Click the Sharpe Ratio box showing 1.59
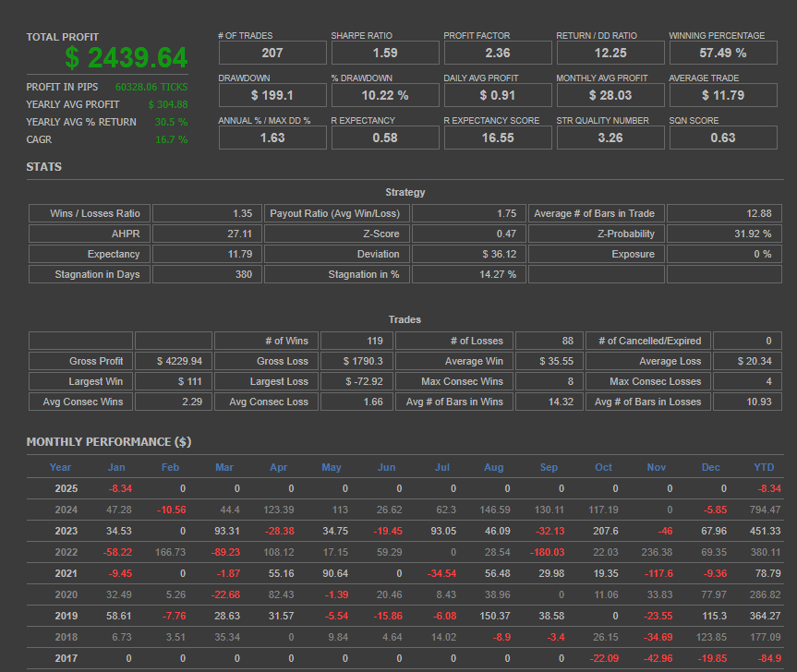Image resolution: width=797 pixels, height=672 pixels. click(385, 53)
